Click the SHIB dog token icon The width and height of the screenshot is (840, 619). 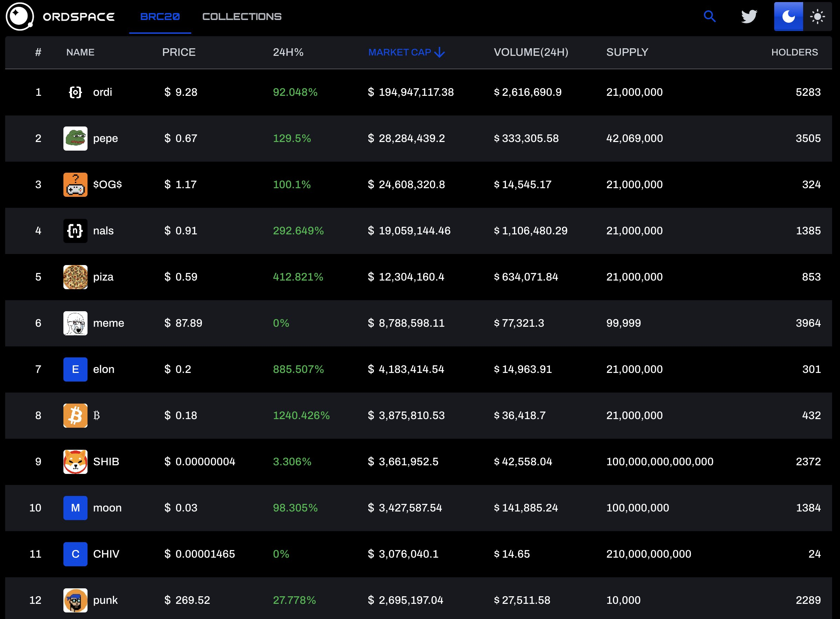click(x=75, y=461)
